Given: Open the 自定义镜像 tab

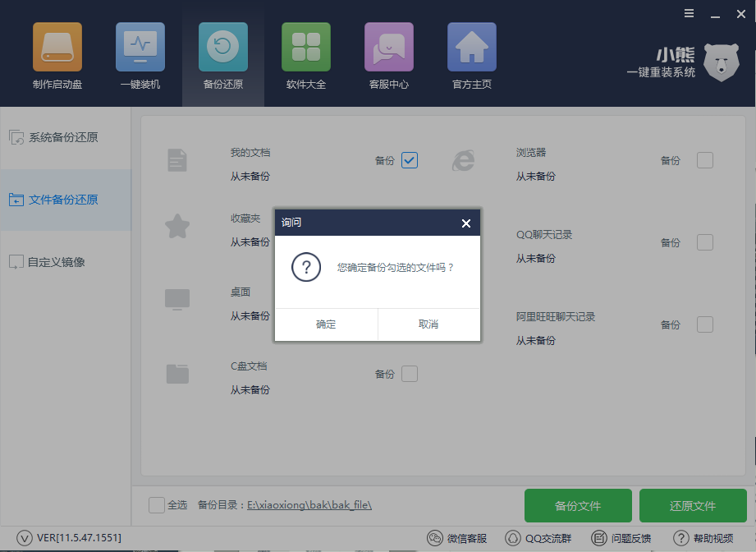Looking at the screenshot, I should coord(66,262).
